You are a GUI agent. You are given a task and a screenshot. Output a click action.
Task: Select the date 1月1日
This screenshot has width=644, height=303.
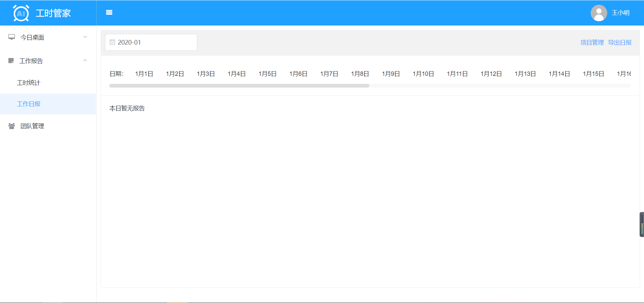pyautogui.click(x=144, y=74)
